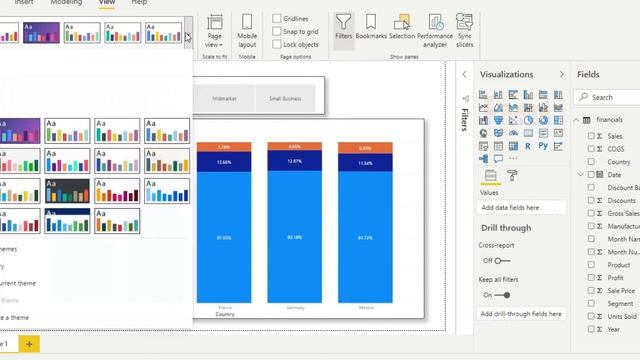Image resolution: width=640 pixels, height=360 pixels.
Task: Select the clustered bar chart visual
Action: (513, 95)
